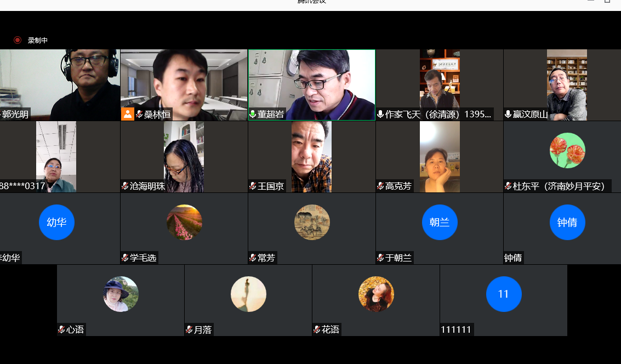Unmute 作家飞天（徐清源）via their mic icon

[x=381, y=115]
